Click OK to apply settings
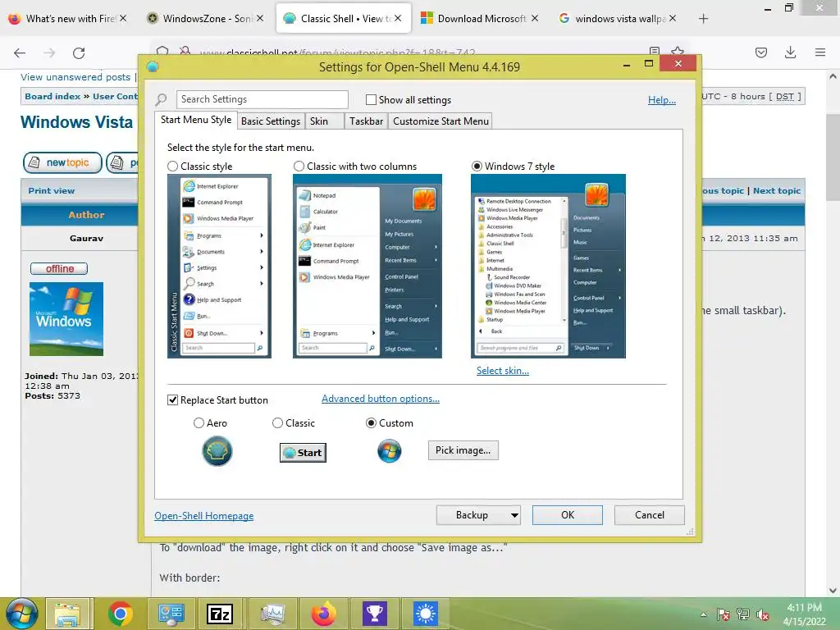Image resolution: width=840 pixels, height=630 pixels. click(x=568, y=515)
